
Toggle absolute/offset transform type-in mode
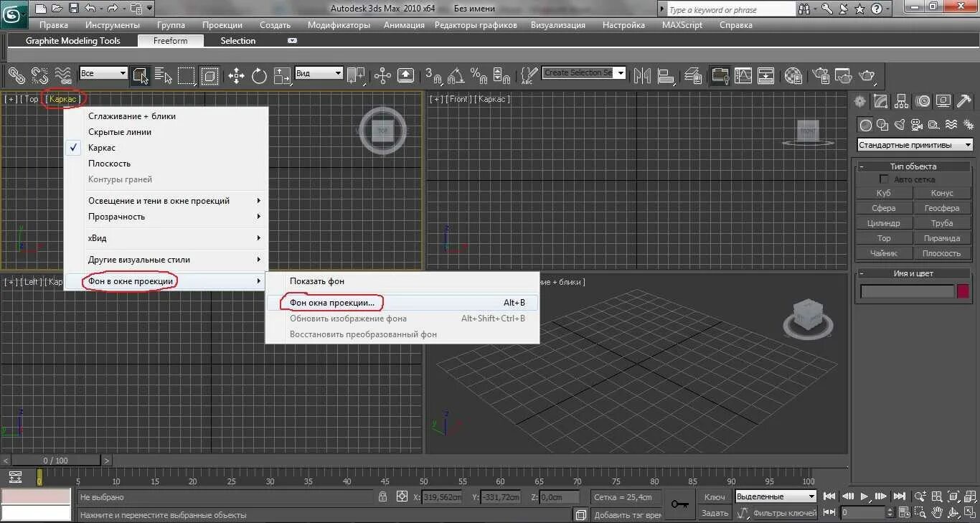tap(402, 496)
